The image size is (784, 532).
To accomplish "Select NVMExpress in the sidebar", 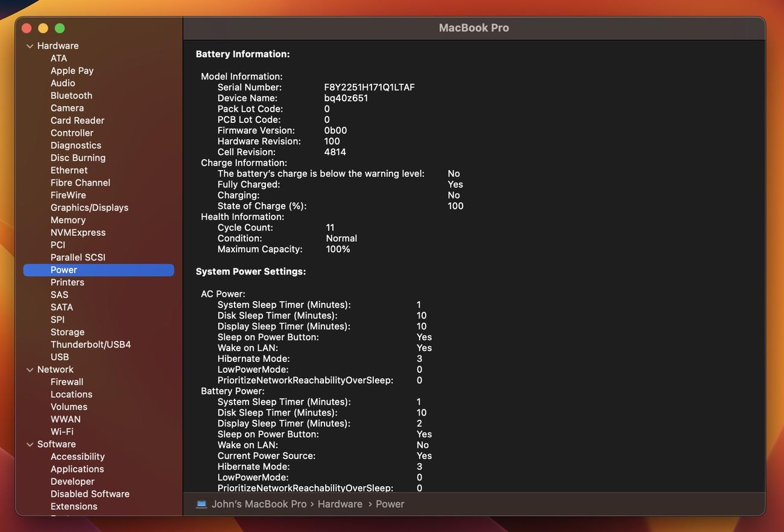I will pyautogui.click(x=78, y=233).
